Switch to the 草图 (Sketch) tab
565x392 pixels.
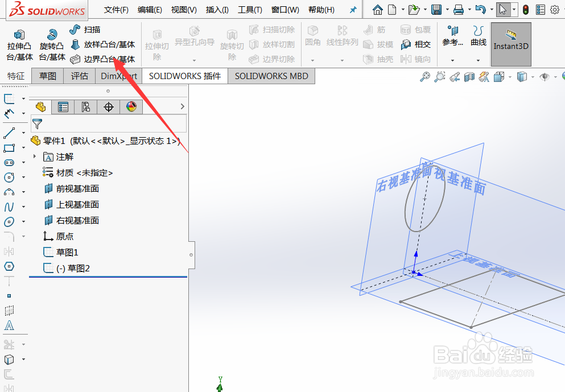[48, 76]
